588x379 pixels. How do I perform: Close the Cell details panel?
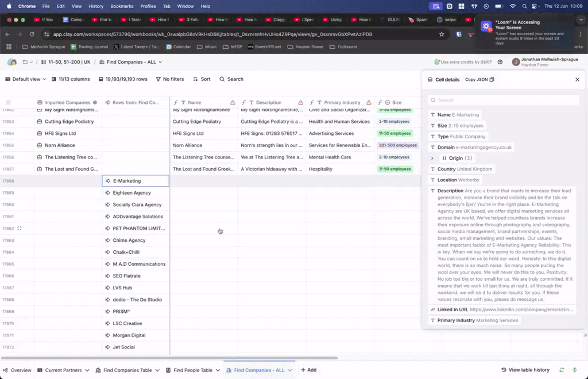coord(577,80)
